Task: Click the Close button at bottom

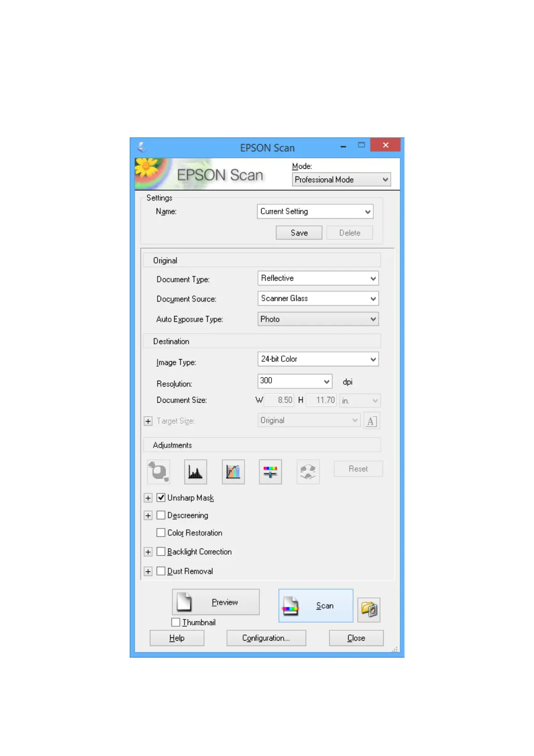Action: click(x=356, y=638)
